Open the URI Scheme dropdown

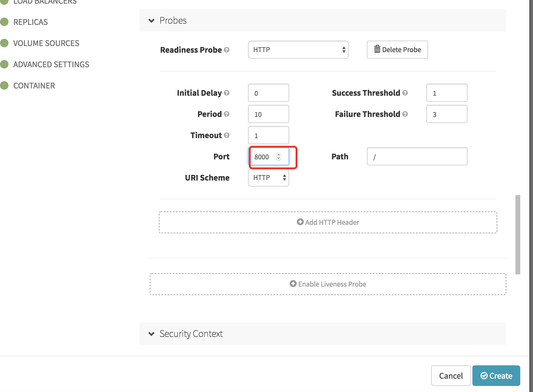click(x=268, y=178)
